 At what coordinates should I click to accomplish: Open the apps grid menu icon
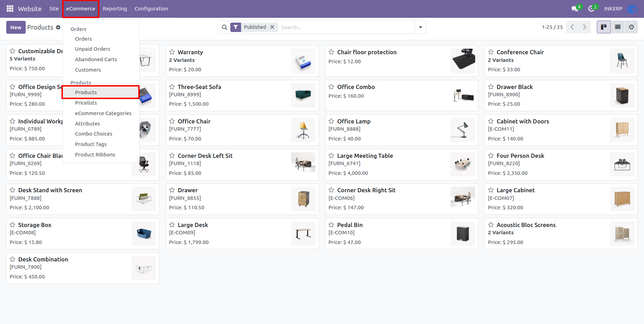pos(10,8)
